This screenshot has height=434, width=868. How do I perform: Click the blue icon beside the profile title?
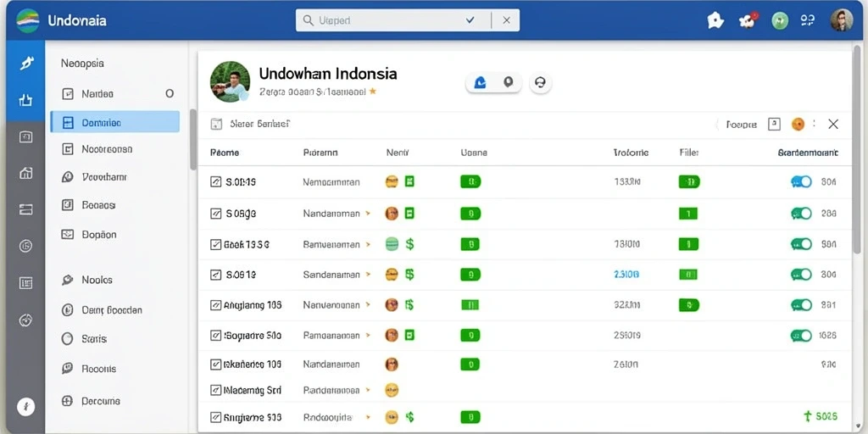[481, 83]
